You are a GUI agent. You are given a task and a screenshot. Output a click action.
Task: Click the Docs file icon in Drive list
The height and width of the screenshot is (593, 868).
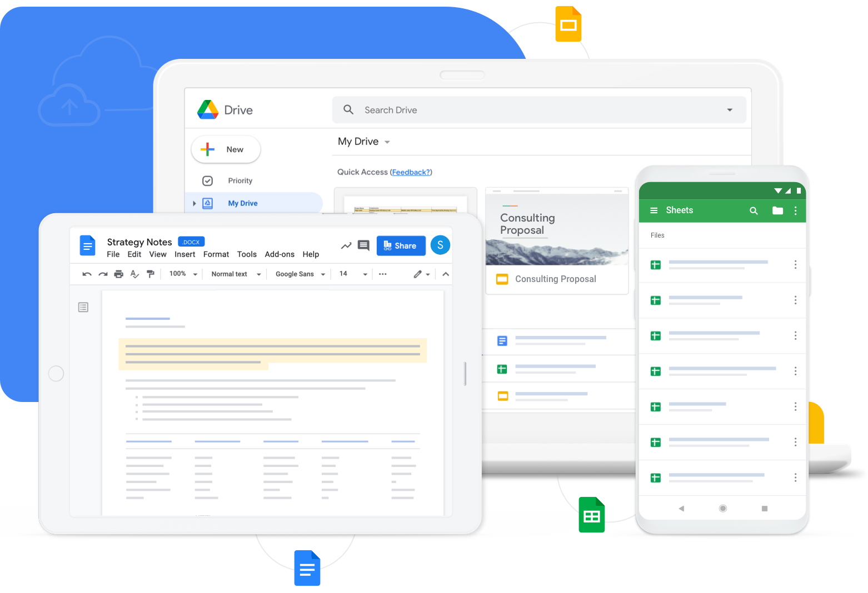(x=502, y=341)
